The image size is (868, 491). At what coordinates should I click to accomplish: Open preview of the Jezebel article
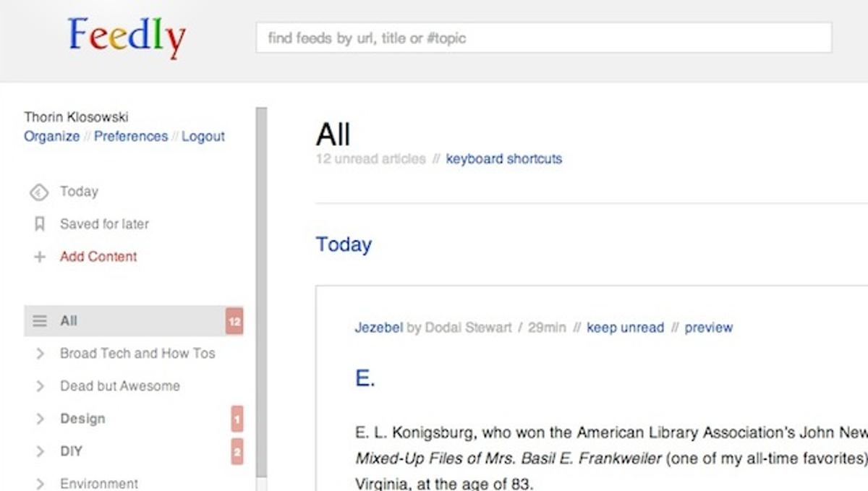(709, 328)
